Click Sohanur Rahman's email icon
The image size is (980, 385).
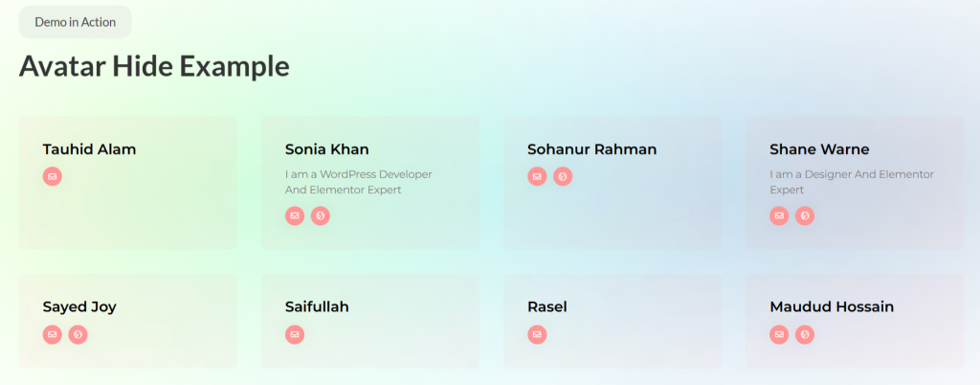pyautogui.click(x=537, y=176)
